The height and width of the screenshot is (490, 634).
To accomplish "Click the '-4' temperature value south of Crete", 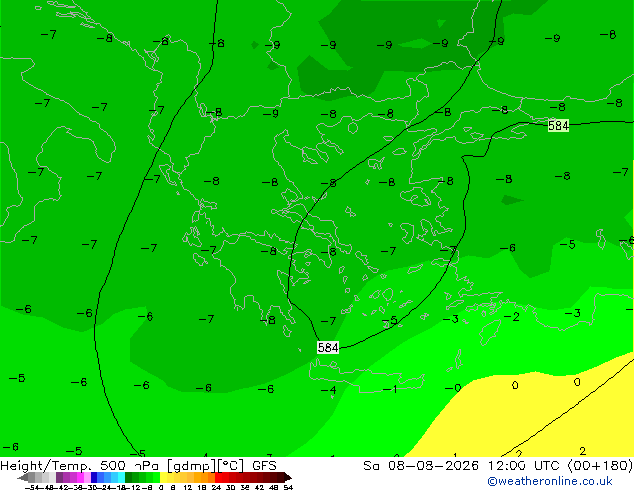I will [329, 390].
